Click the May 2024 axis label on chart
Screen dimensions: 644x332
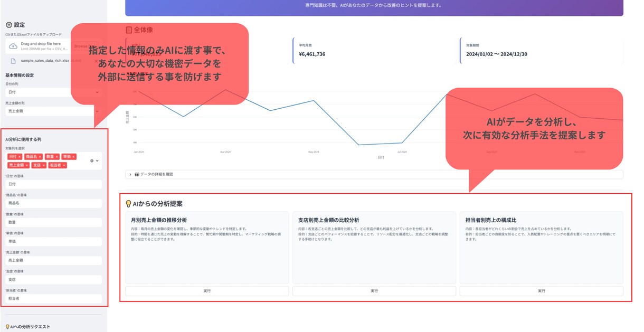pos(314,151)
